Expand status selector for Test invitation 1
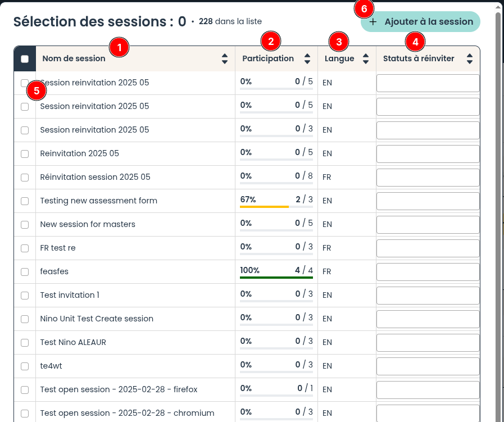 (428, 295)
